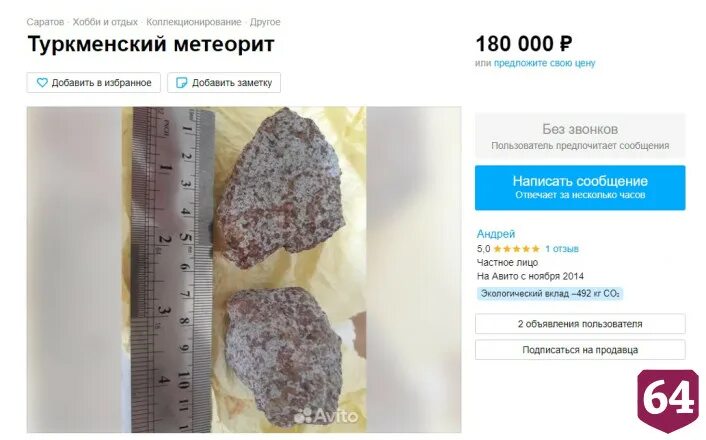Open the 1 отзыв reviews link
The height and width of the screenshot is (440, 706).
coord(561,249)
